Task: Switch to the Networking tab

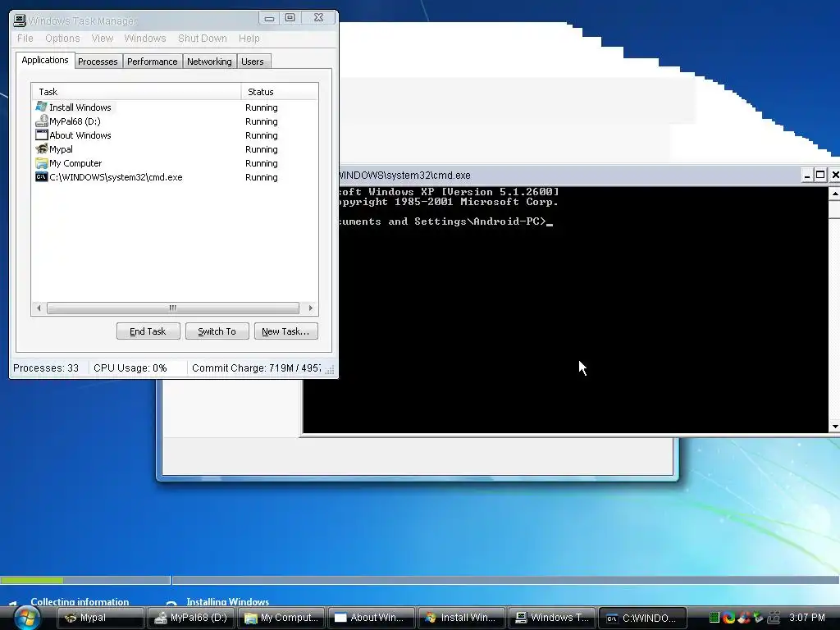Action: (209, 62)
